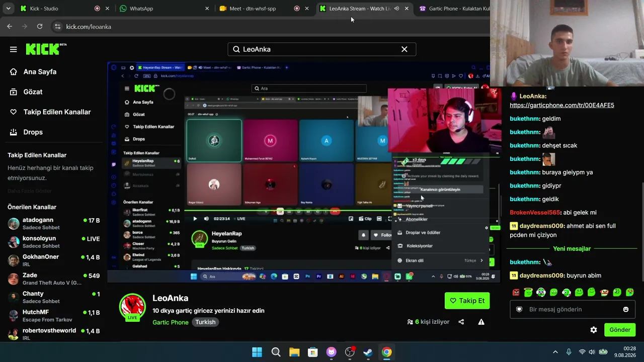Open Zade's Grand Theft Auto channel
The image size is (644, 362).
click(x=53, y=279)
